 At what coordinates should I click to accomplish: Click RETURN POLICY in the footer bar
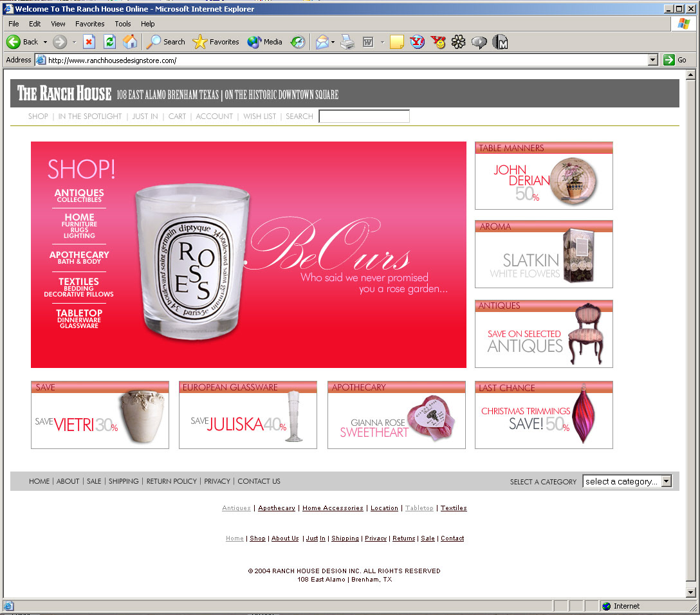171,481
